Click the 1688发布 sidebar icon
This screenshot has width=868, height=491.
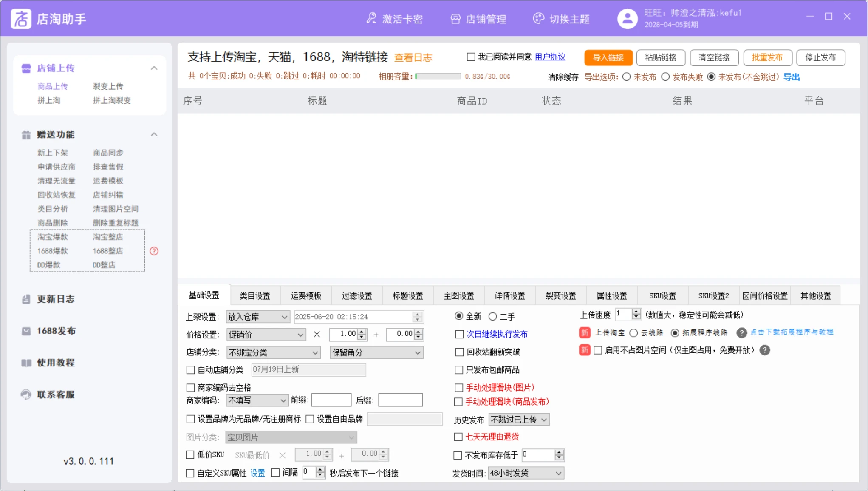tap(26, 331)
